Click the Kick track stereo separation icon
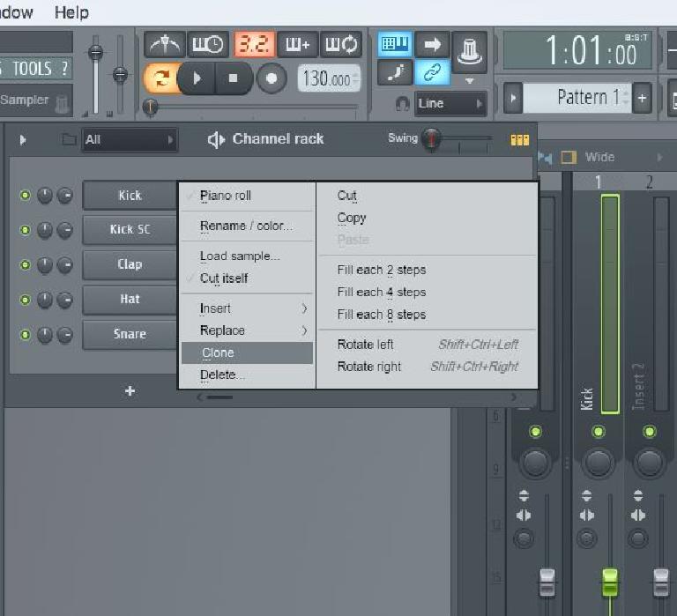The height and width of the screenshot is (616, 677). point(587,516)
